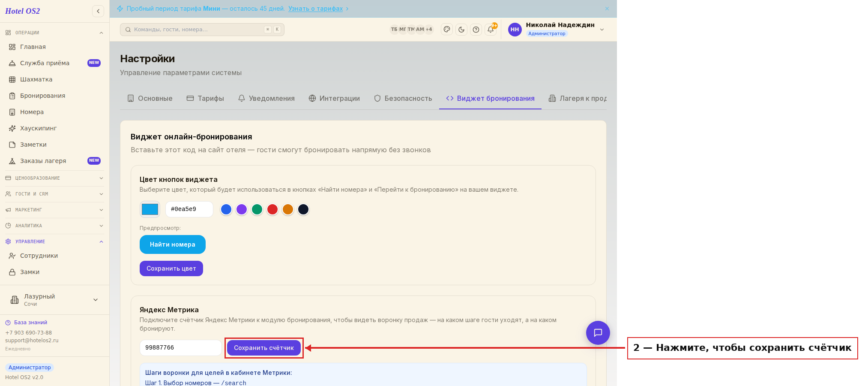868x386 pixels.
Task: Pick the black preset color
Action: pyautogui.click(x=303, y=209)
